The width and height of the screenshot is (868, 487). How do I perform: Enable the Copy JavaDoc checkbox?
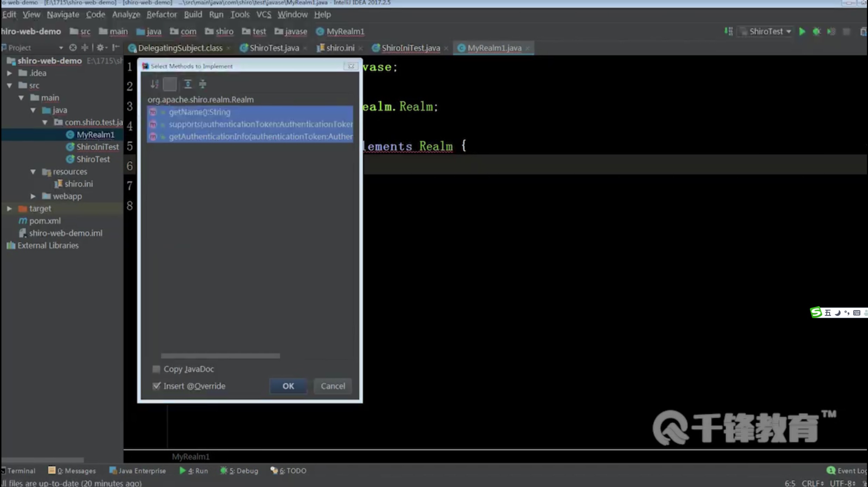pyautogui.click(x=156, y=369)
